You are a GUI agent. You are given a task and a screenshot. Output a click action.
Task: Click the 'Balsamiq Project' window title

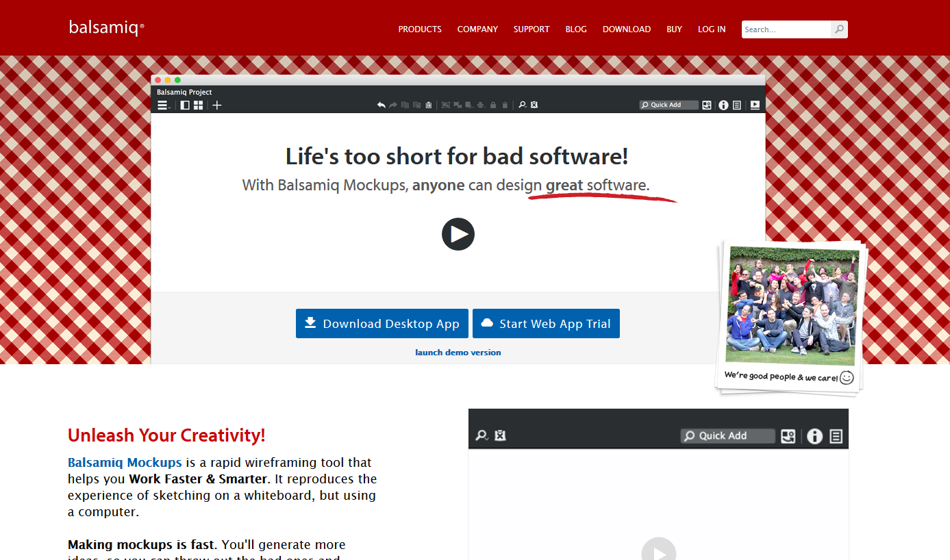(x=184, y=92)
